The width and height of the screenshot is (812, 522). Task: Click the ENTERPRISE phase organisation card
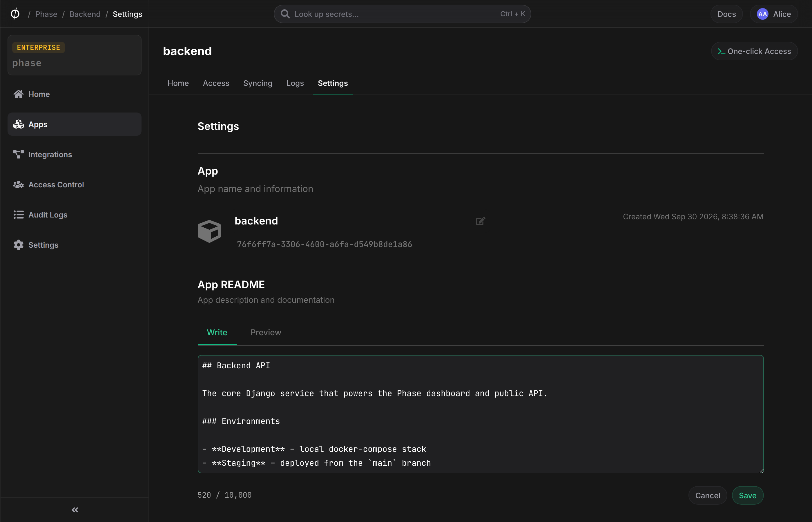[x=74, y=55]
